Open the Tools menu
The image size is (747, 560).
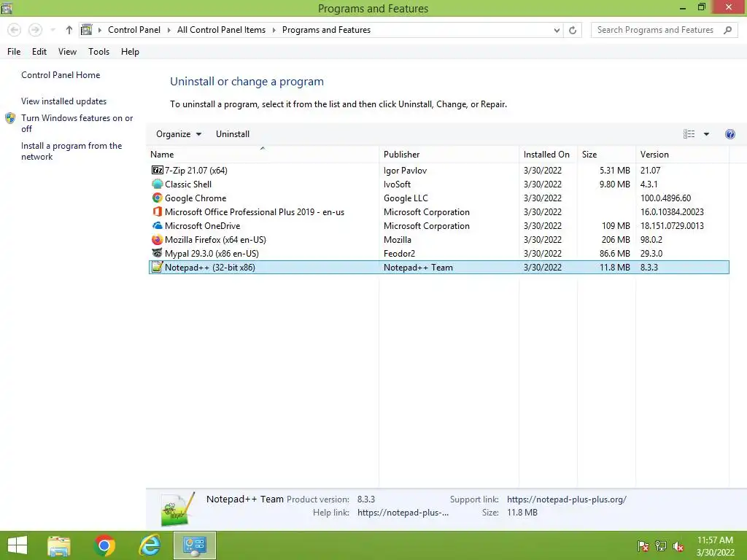98,52
